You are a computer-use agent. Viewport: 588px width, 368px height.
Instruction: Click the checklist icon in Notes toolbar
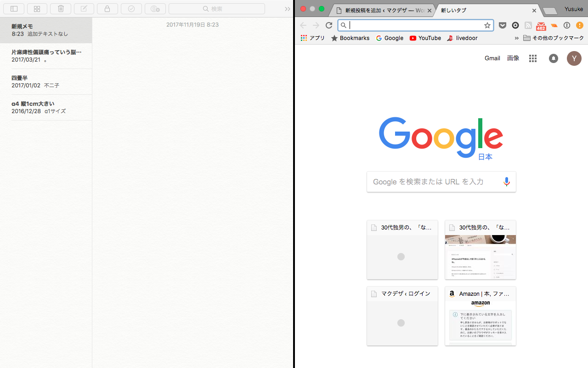tap(131, 9)
